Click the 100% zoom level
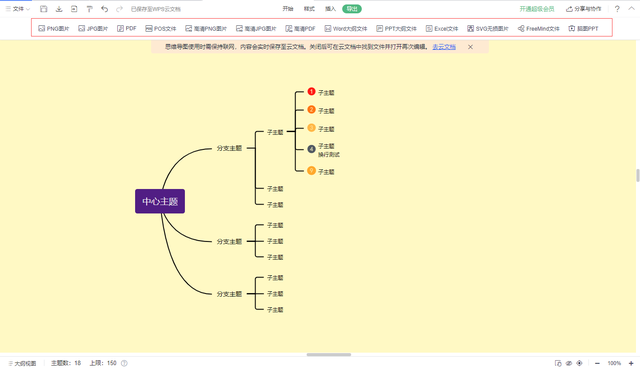The height and width of the screenshot is (370, 640). click(614, 363)
